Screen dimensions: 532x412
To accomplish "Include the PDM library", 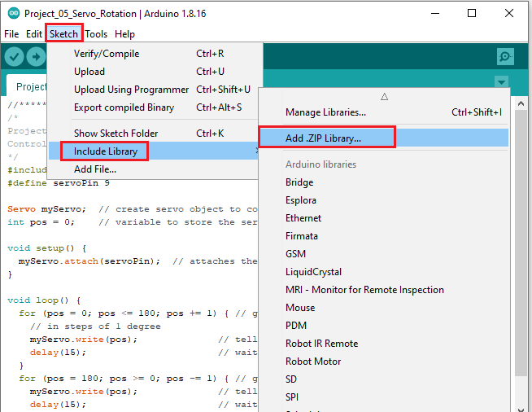I will click(384, 326).
